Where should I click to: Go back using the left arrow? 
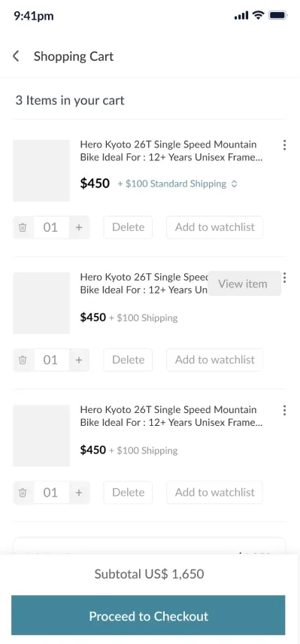point(16,56)
